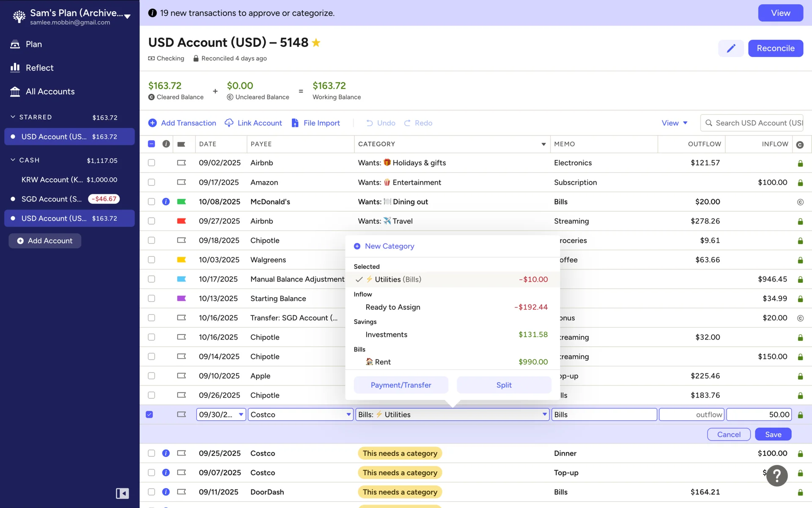812x508 pixels.
Task: Click the favorite star next to account name
Action: coord(316,43)
